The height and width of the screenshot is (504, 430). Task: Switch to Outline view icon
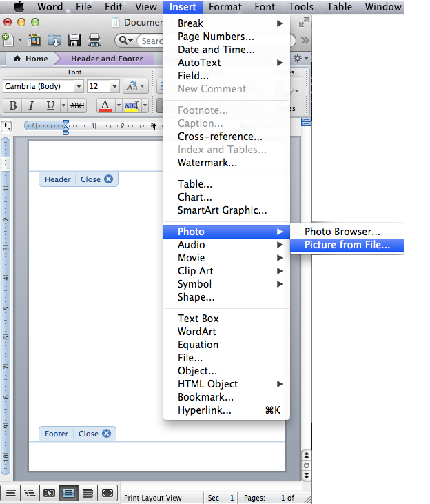point(30,493)
